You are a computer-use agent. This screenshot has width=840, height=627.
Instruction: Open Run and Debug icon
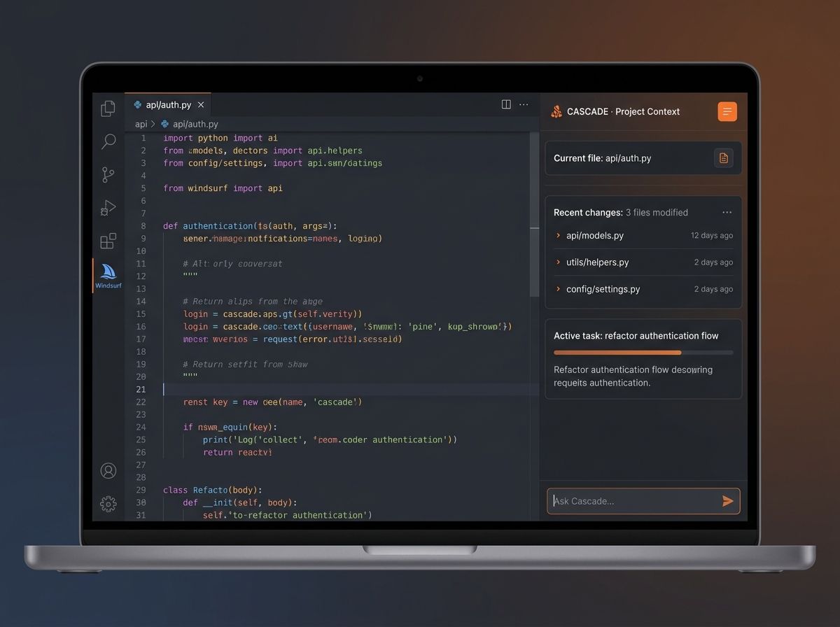[x=108, y=208]
